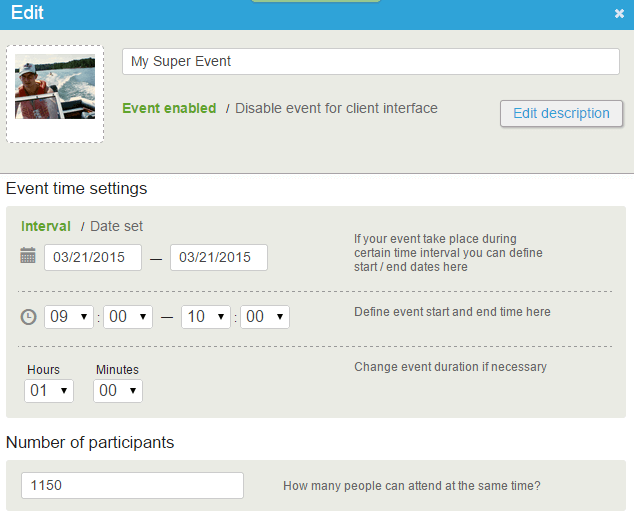Toggle the Event enabled status
The width and height of the screenshot is (634, 515).
pos(169,108)
